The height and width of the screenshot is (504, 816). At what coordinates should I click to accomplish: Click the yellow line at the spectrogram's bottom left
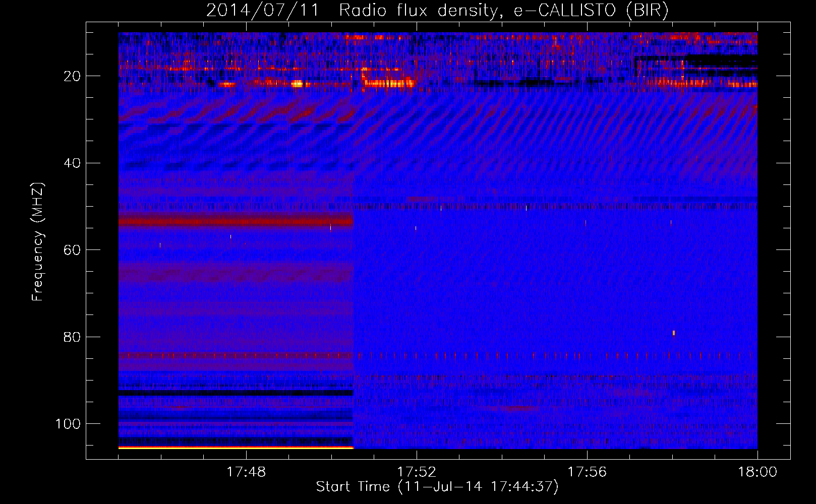(236, 448)
